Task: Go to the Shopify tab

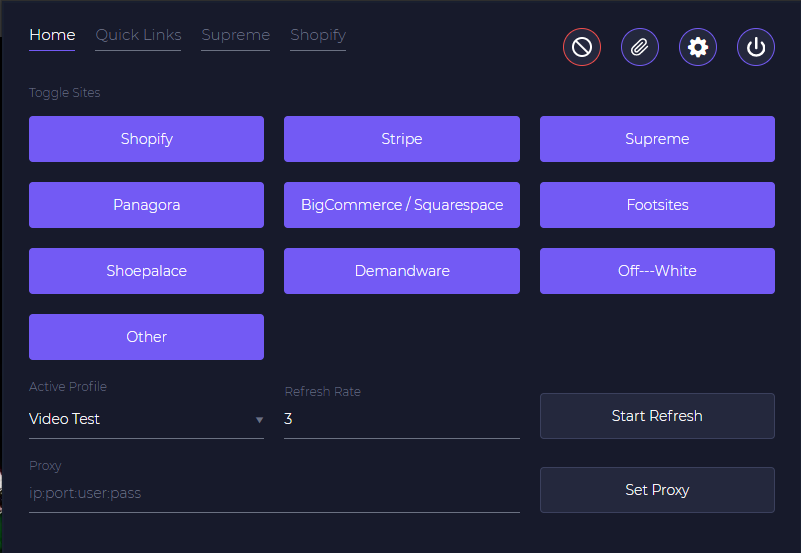Action: 318,35
